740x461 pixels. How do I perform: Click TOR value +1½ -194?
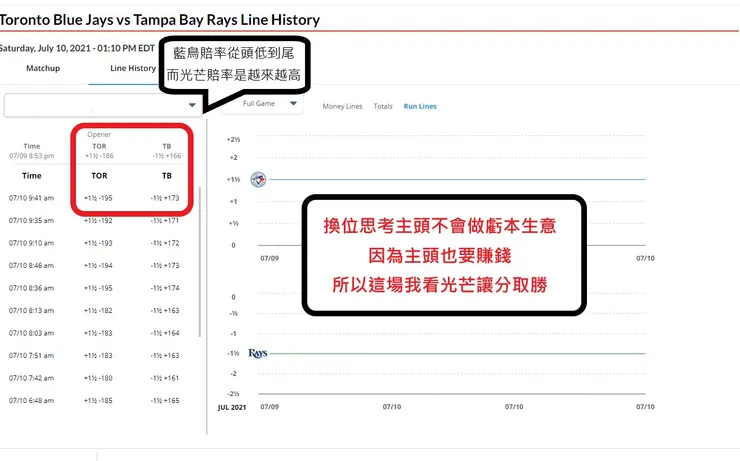(98, 265)
